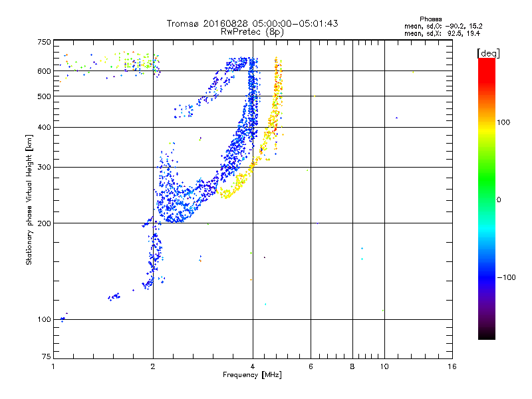Click the 16 x-axis tick label

(x=452, y=366)
